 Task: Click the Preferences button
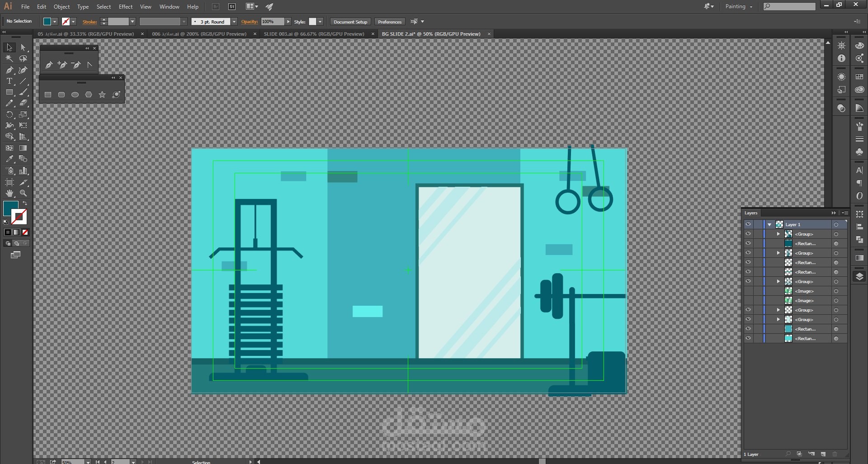click(389, 22)
